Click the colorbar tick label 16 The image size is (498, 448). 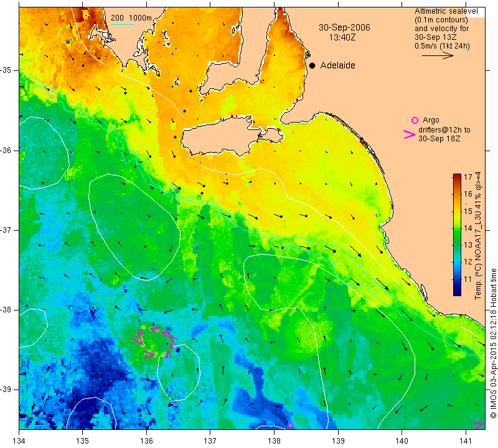[468, 194]
